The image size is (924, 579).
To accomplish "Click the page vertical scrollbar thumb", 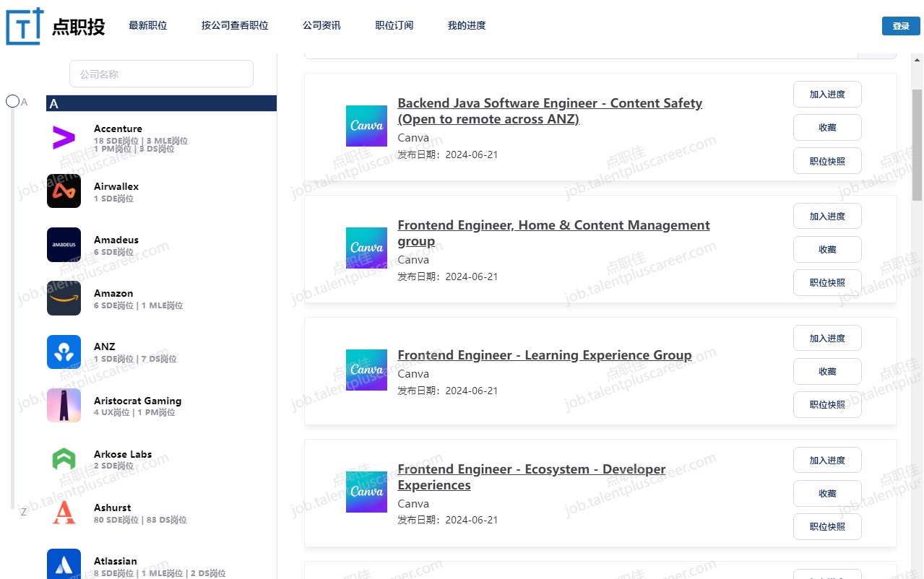I will coord(917,144).
